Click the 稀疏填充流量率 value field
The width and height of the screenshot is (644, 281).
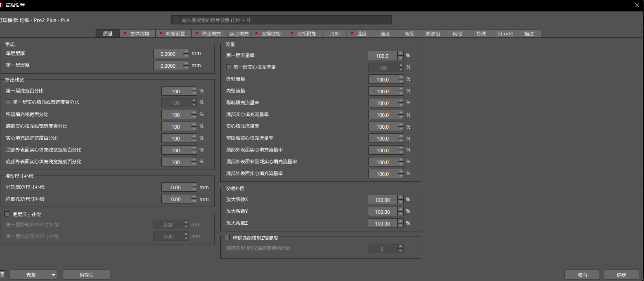[x=383, y=103]
